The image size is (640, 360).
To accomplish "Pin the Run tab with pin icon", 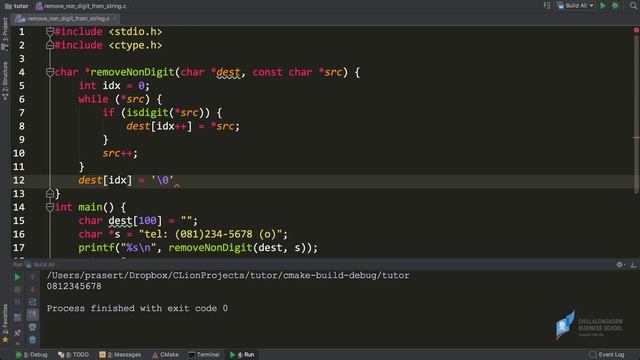I will (17, 333).
